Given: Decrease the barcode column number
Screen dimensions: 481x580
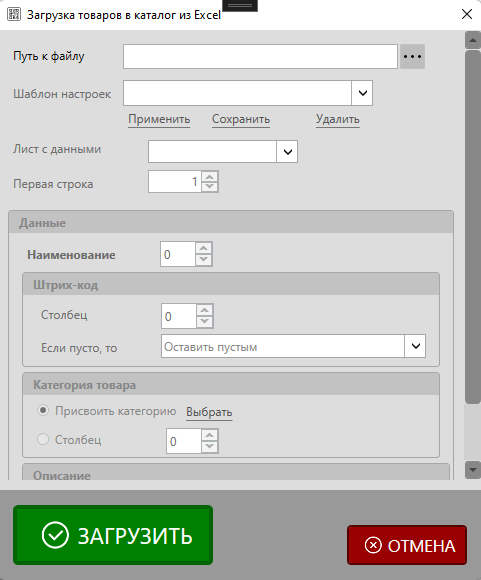Looking at the screenshot, I should [x=205, y=322].
